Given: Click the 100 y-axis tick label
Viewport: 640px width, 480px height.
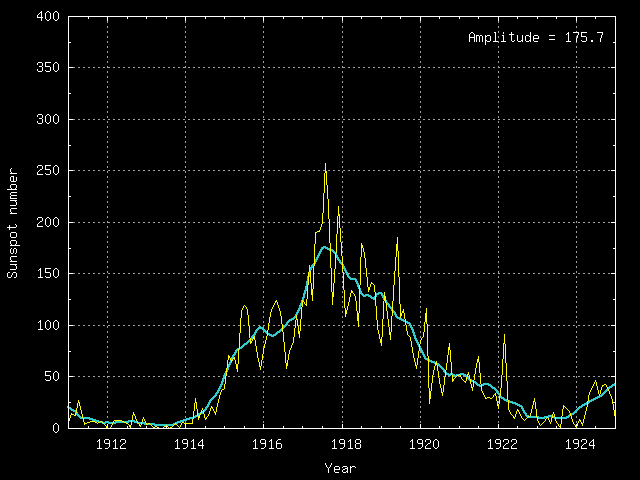Looking at the screenshot, I should [x=49, y=325].
